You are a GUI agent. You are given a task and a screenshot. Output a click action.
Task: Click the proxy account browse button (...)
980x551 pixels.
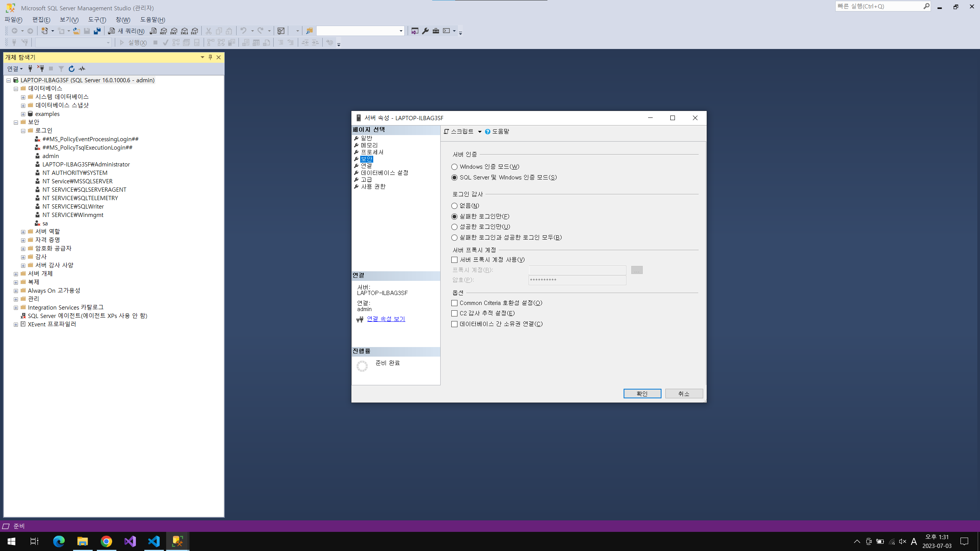(x=636, y=270)
